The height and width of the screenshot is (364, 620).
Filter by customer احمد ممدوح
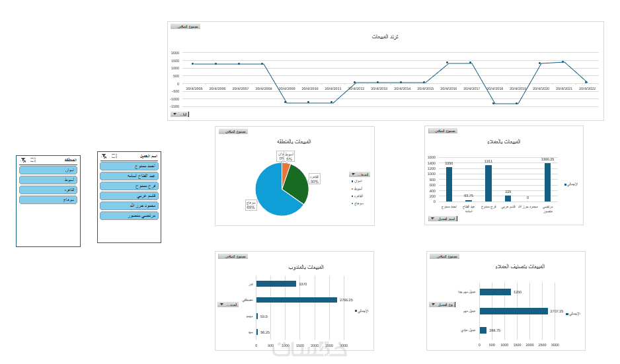(130, 166)
